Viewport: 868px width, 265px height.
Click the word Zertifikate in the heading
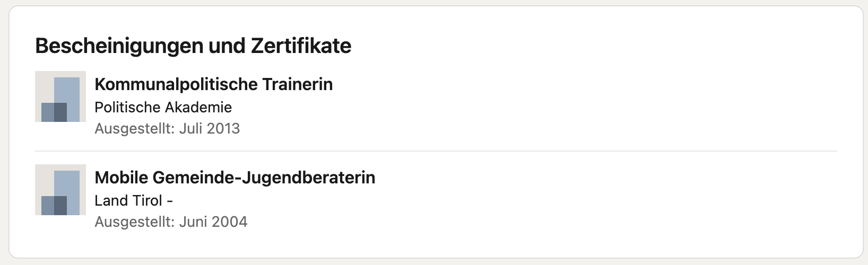pyautogui.click(x=301, y=46)
